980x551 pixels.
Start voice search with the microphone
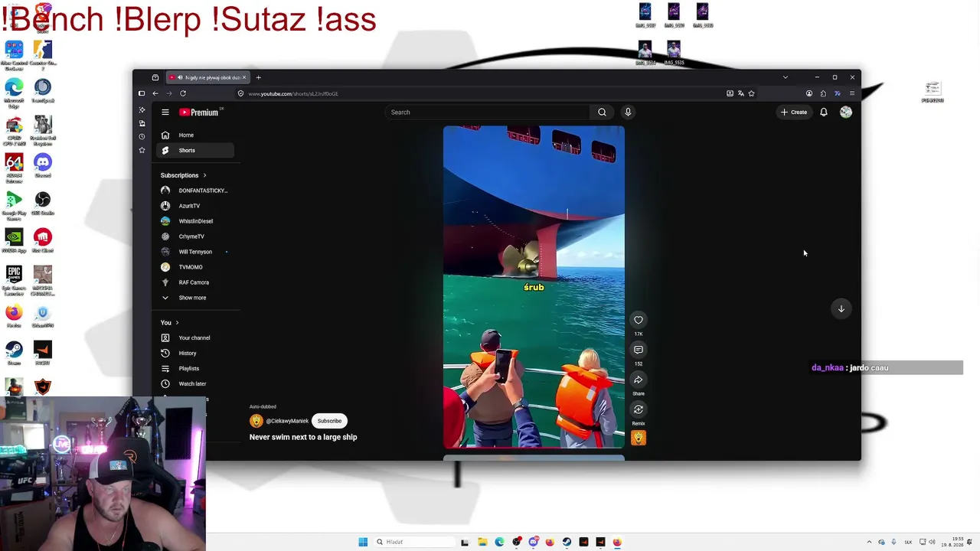click(x=628, y=112)
